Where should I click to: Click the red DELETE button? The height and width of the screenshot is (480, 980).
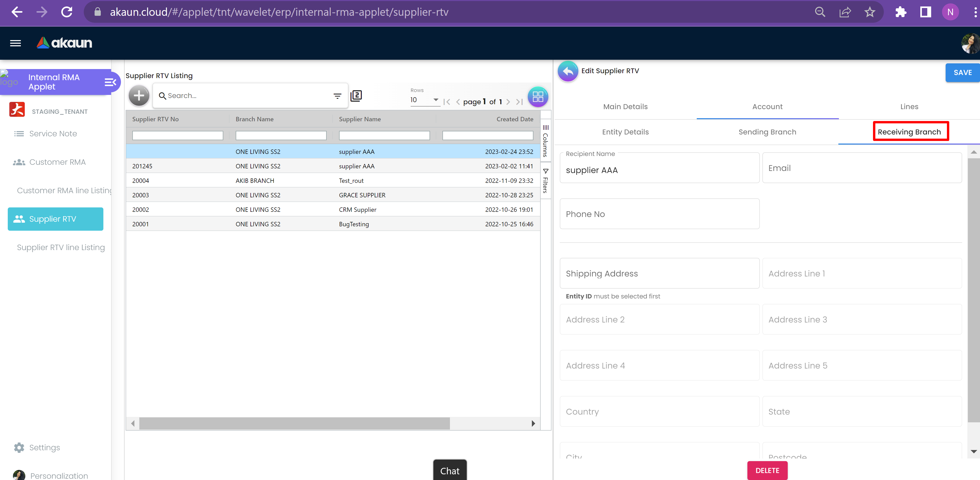tap(767, 470)
